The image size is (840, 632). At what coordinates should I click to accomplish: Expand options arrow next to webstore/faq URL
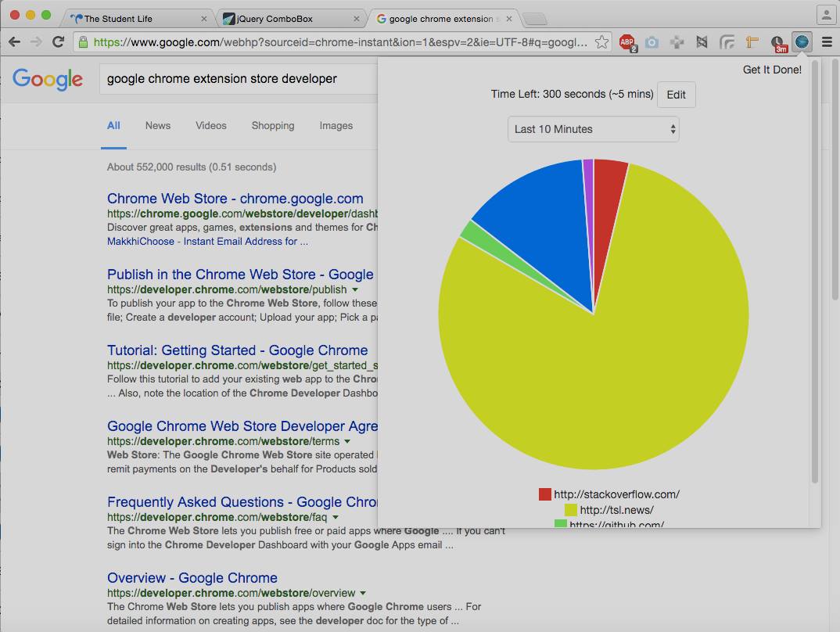click(336, 517)
